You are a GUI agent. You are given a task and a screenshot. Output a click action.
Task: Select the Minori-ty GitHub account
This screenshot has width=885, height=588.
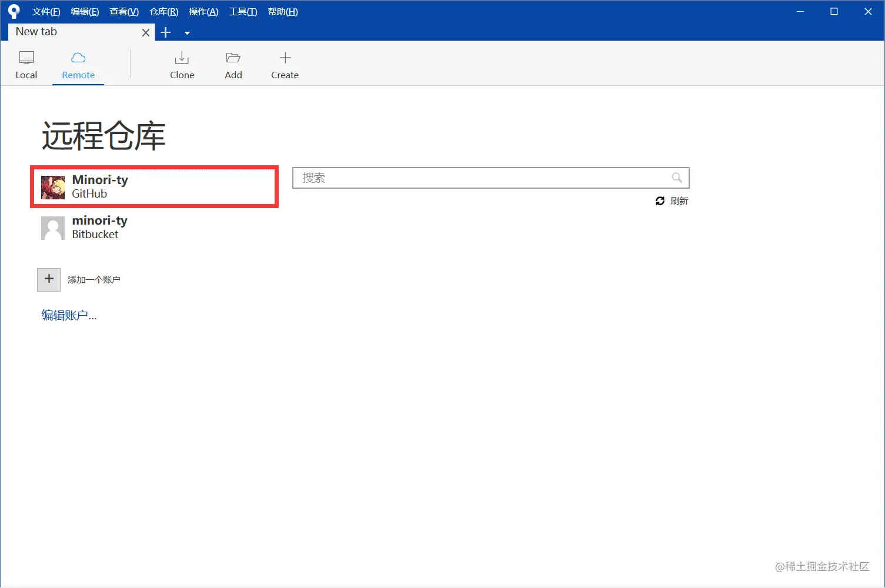154,187
